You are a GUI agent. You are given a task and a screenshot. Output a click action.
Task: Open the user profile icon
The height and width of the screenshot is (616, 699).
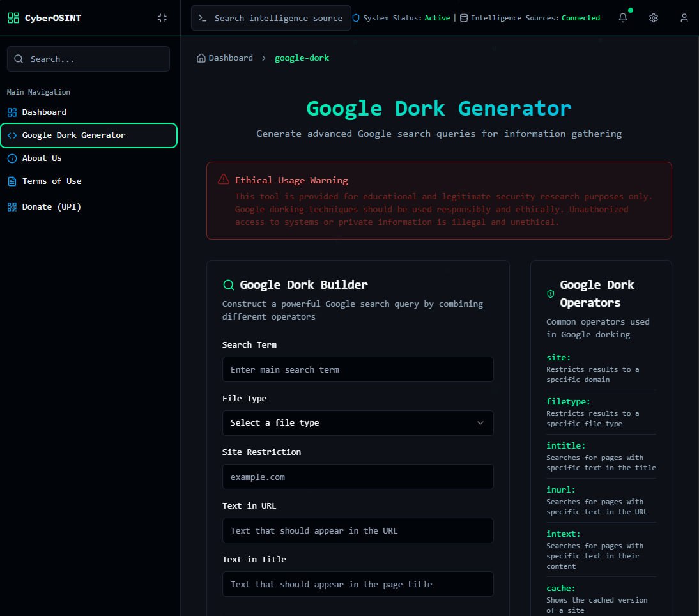point(684,18)
